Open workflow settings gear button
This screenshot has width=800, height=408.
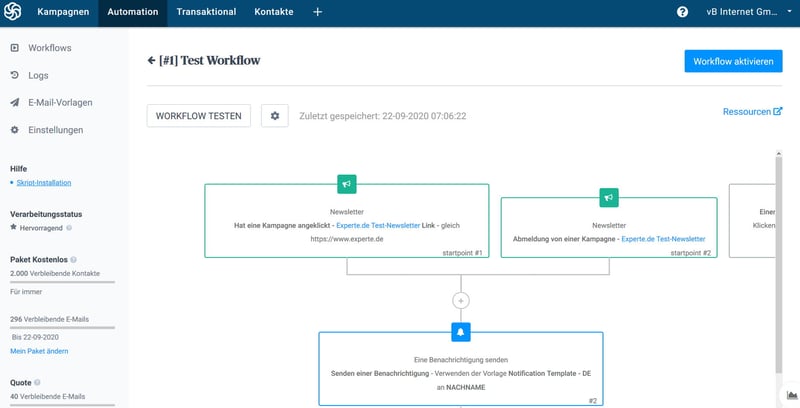[275, 116]
